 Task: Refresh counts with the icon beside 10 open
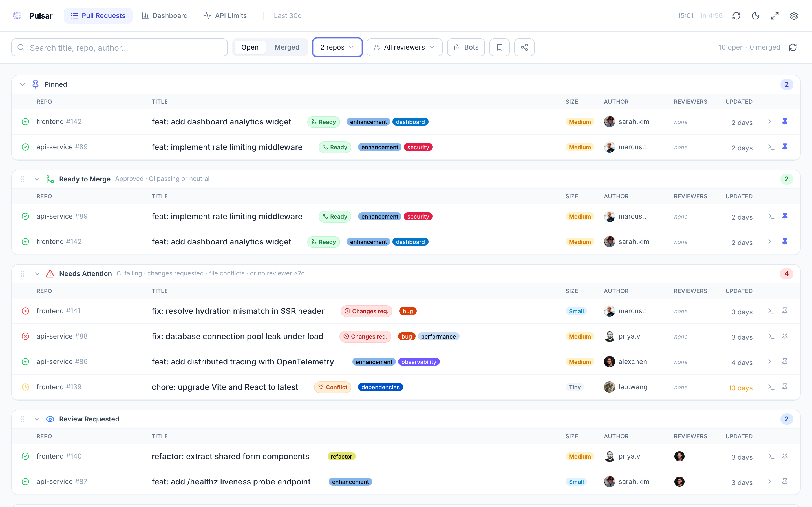793,47
